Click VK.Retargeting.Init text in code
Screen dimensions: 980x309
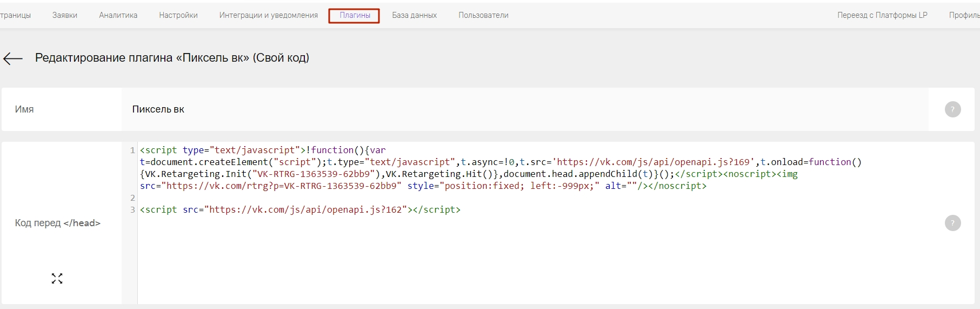pyautogui.click(x=196, y=174)
